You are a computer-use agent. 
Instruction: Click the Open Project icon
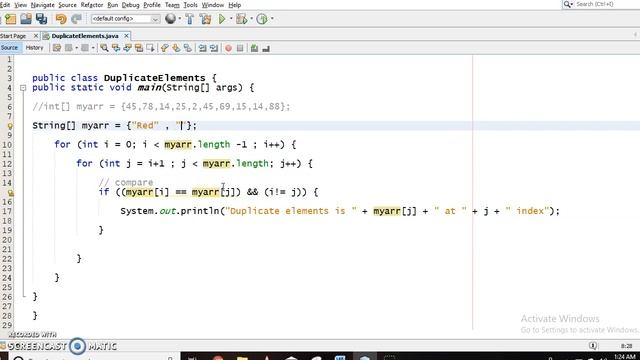point(26,19)
